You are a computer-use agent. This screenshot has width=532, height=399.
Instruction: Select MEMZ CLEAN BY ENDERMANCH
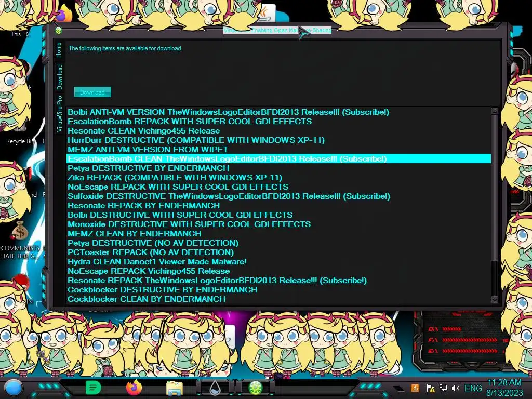click(x=278, y=234)
